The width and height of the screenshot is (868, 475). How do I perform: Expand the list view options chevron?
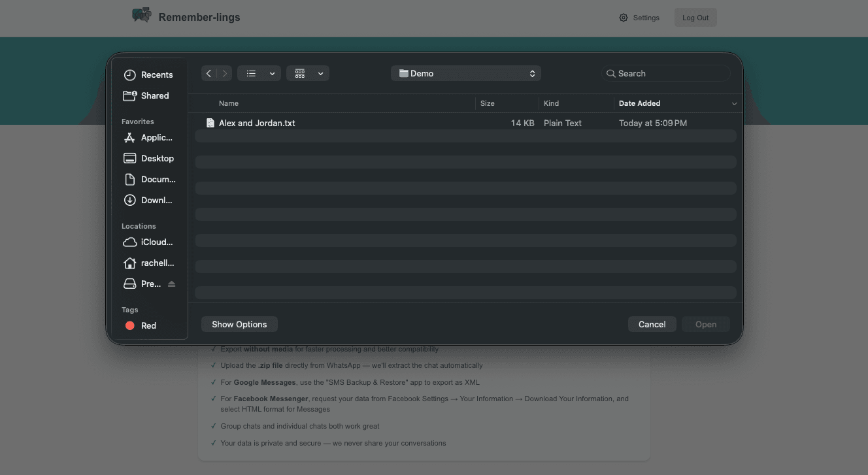[x=273, y=73]
